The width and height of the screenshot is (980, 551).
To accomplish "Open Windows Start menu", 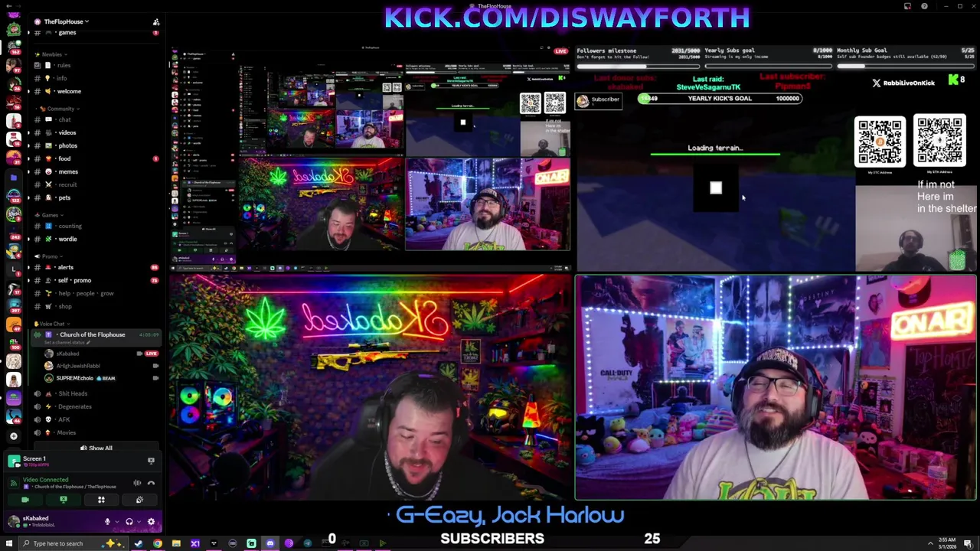I will (9, 543).
